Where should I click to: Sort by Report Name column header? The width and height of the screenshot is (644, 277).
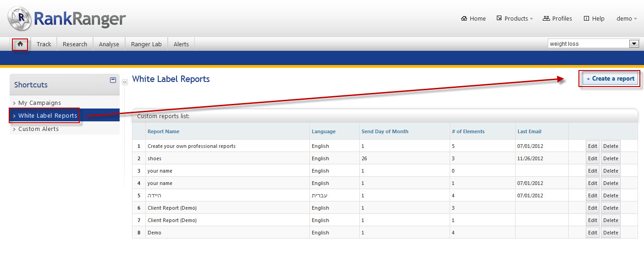pyautogui.click(x=163, y=131)
